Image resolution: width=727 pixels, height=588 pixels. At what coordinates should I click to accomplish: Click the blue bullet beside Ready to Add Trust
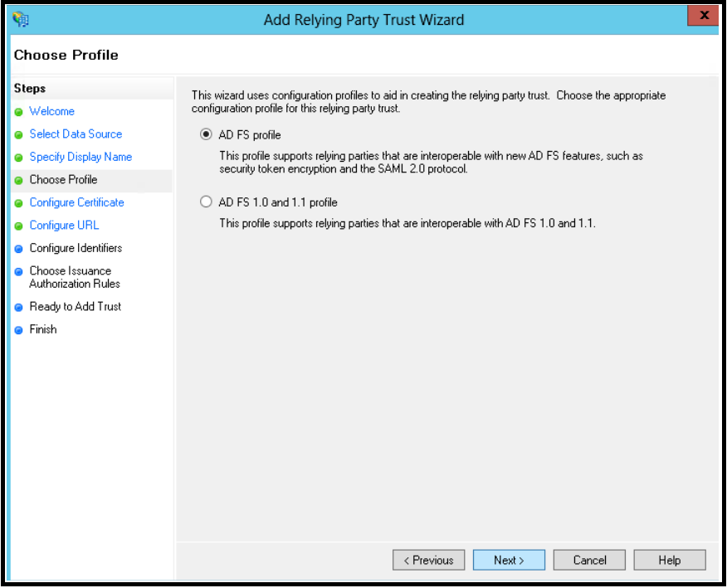tap(18, 307)
